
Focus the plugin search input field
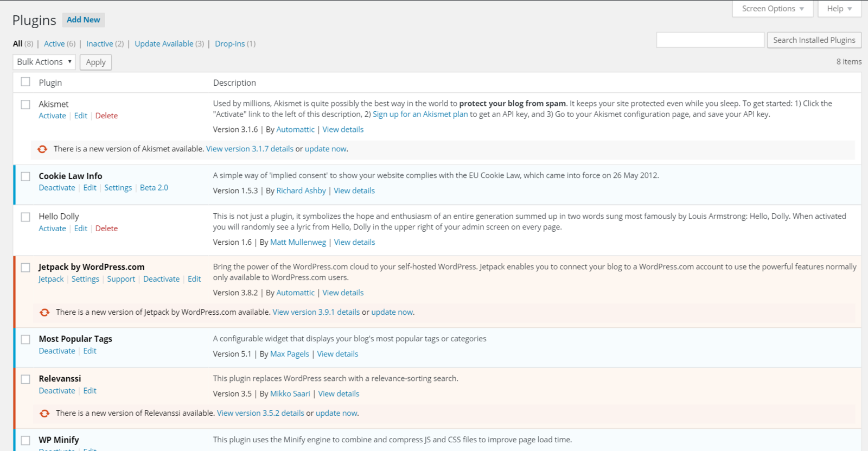pos(710,40)
